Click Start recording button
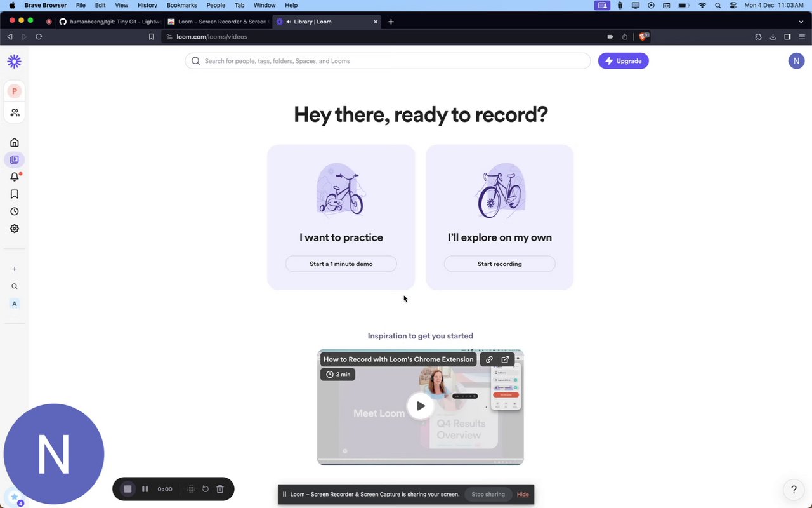The image size is (812, 508). pos(500,264)
